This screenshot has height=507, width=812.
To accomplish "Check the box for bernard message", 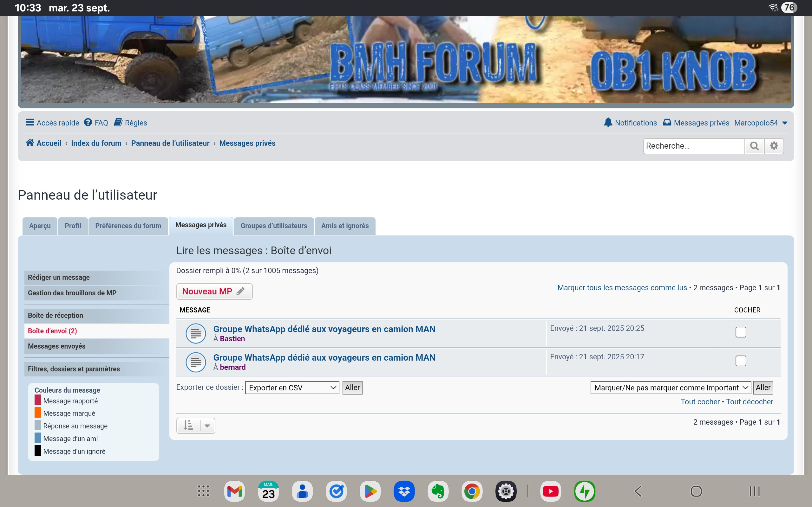I will pyautogui.click(x=741, y=361).
